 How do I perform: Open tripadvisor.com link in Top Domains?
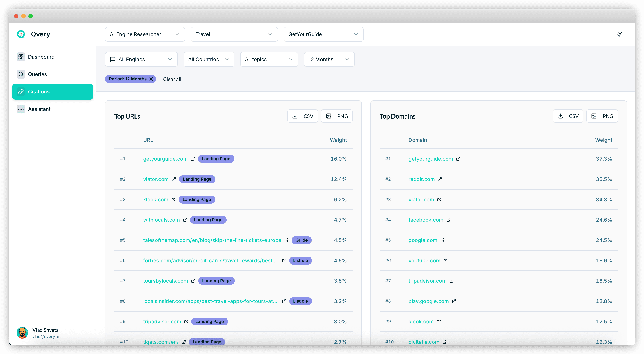(427, 281)
